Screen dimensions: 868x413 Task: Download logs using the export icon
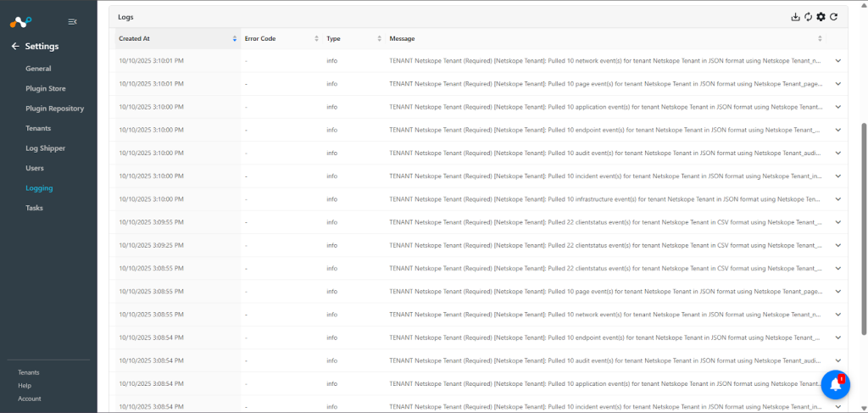pyautogui.click(x=795, y=17)
